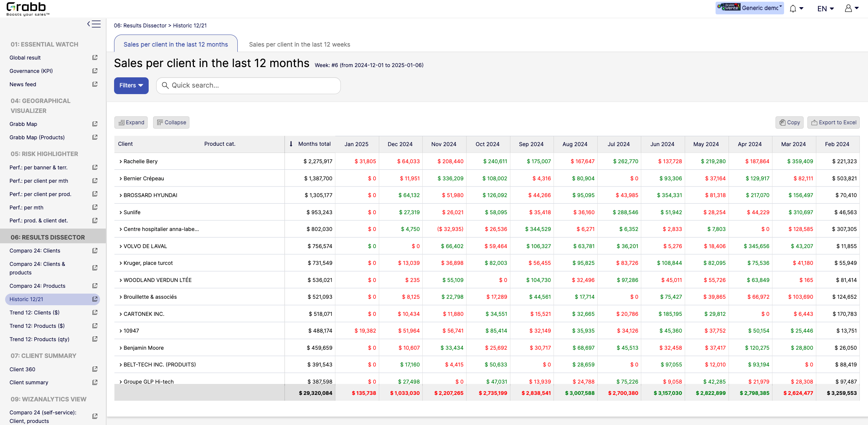Open notifications bell icon
Viewport: 868px width, 425px height.
(793, 9)
